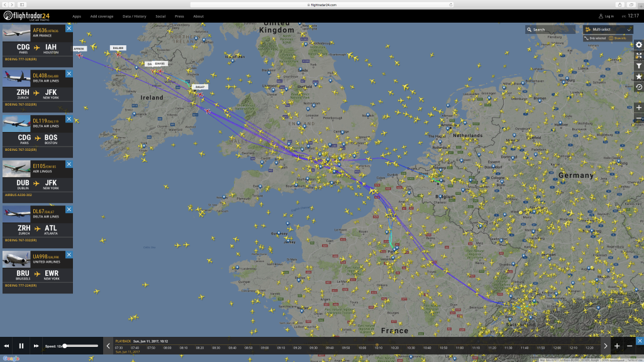
Task: Click the Log in link
Action: click(606, 16)
